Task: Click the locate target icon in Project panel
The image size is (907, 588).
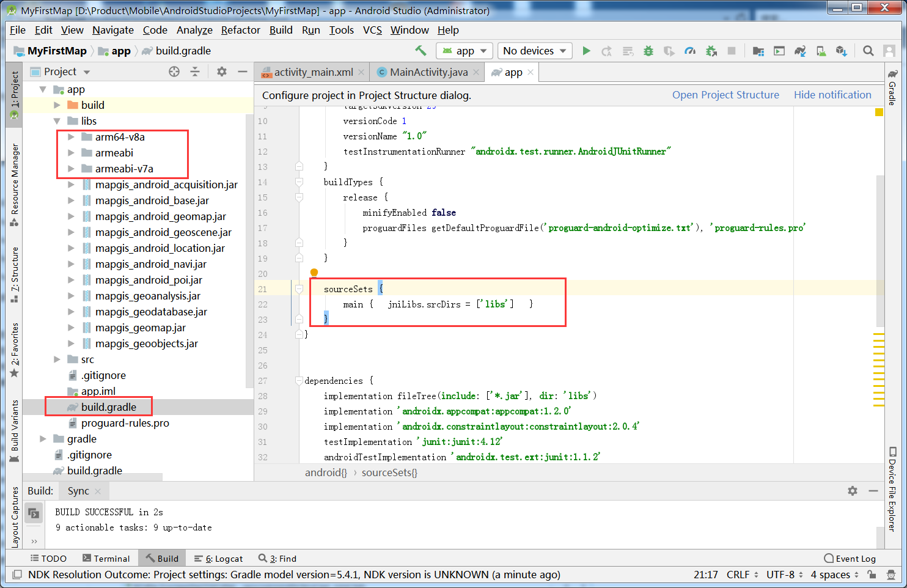Action: pos(174,72)
